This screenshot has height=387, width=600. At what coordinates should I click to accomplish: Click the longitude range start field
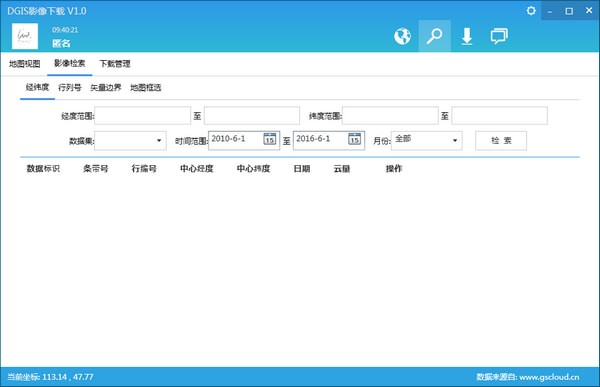(x=142, y=116)
